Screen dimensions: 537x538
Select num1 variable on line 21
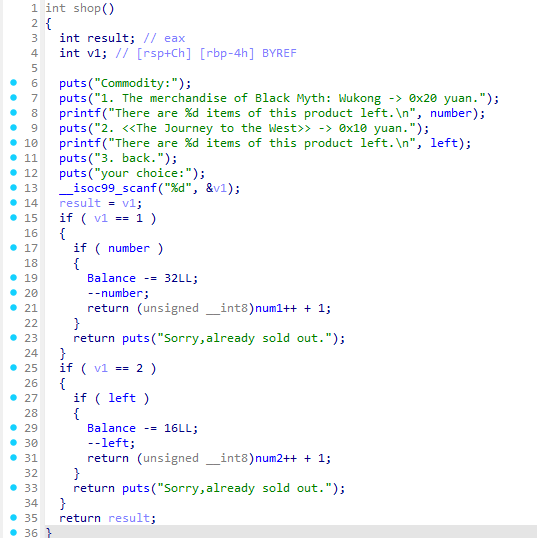(269, 308)
